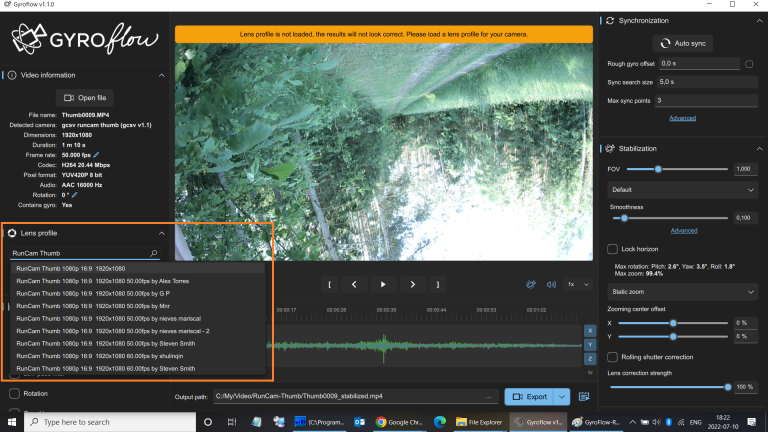
Task: Step to the next frame
Action: coord(412,285)
